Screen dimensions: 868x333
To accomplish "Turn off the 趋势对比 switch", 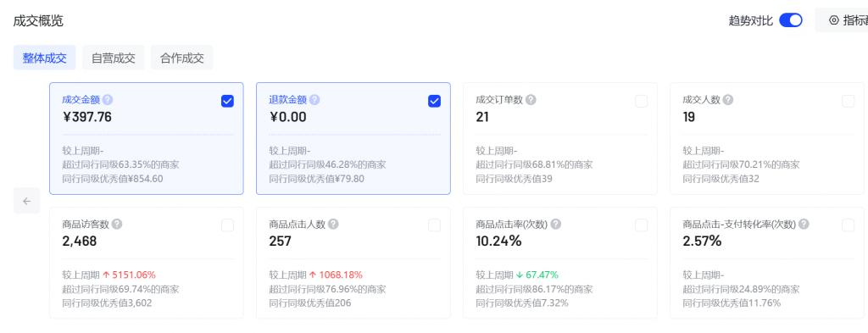I will coord(791,20).
